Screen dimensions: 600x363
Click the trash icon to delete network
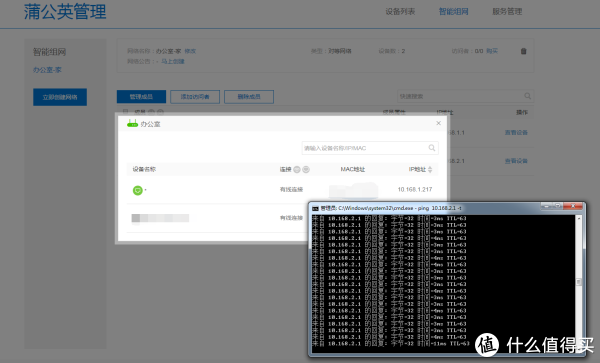pyautogui.click(x=523, y=51)
